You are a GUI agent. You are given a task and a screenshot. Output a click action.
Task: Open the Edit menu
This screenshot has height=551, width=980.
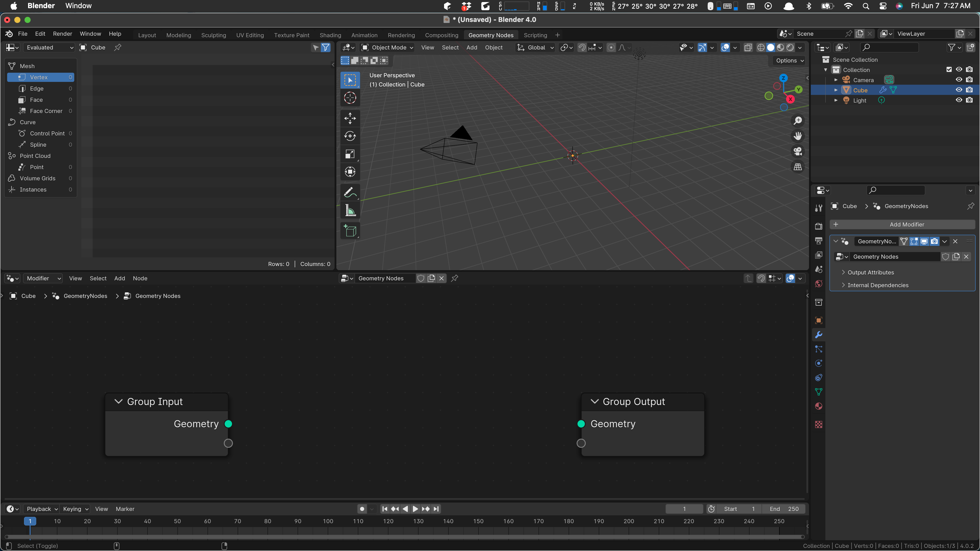[40, 33]
